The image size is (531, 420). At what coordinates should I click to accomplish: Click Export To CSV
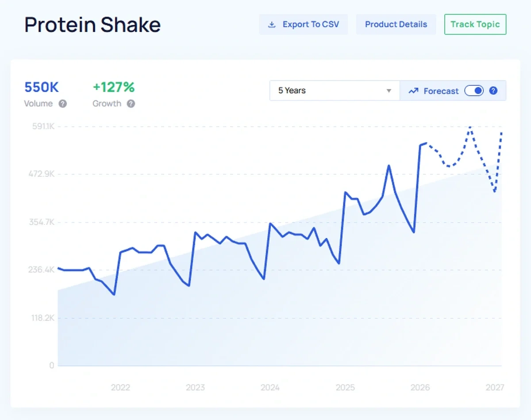click(304, 24)
